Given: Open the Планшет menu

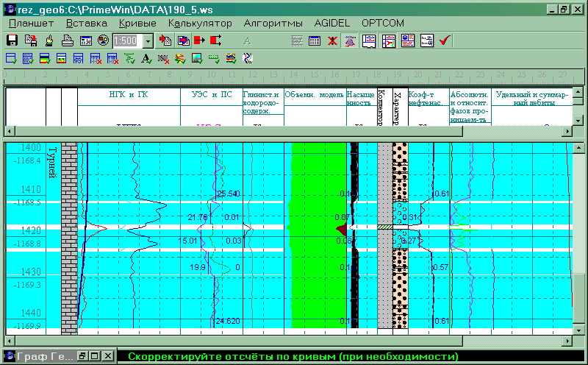Looking at the screenshot, I should pos(32,24).
